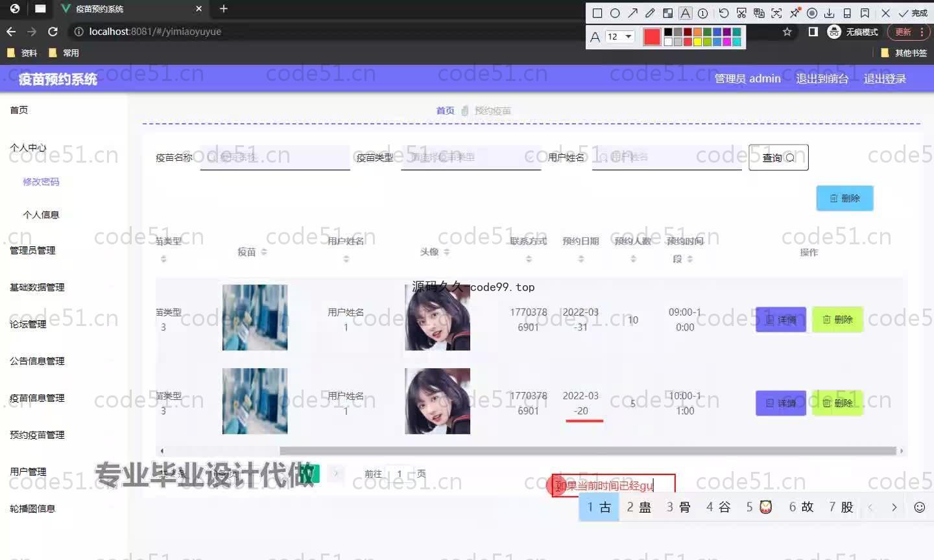934x560 pixels.
Task: Click the 首页 breadcrumb link
Action: tap(445, 111)
